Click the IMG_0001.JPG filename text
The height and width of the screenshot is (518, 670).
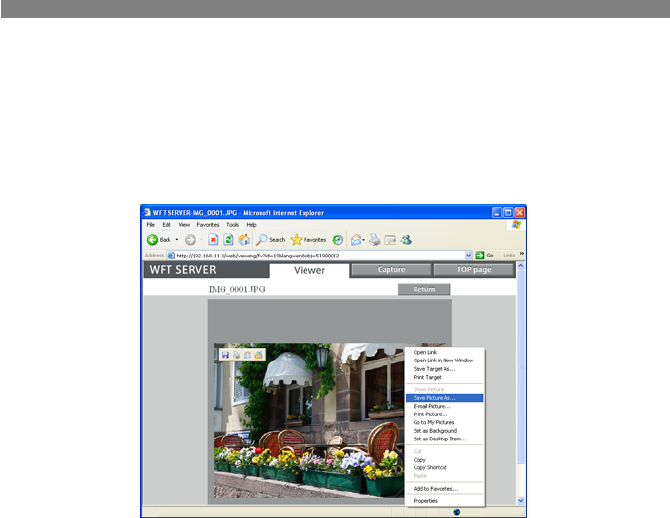click(237, 289)
